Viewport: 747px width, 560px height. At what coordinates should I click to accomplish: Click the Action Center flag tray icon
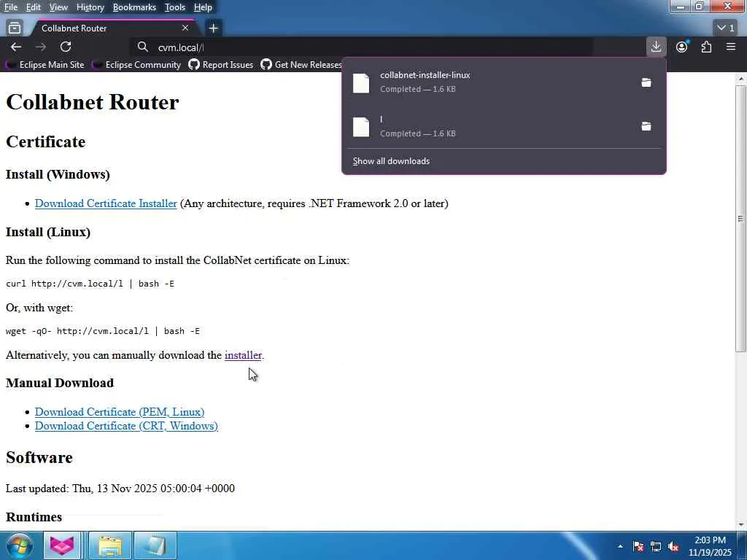pyautogui.click(x=638, y=546)
